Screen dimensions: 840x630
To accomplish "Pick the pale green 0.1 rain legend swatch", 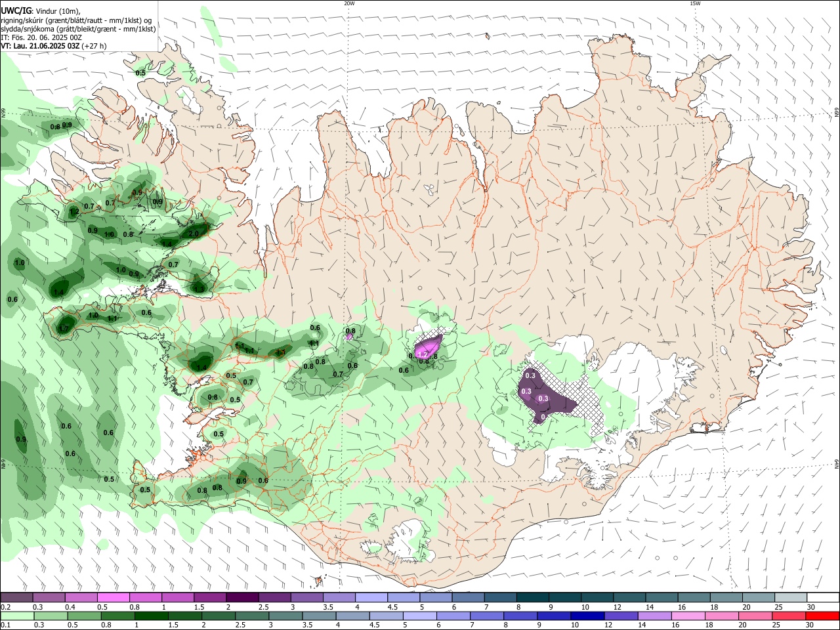I will point(16,616).
